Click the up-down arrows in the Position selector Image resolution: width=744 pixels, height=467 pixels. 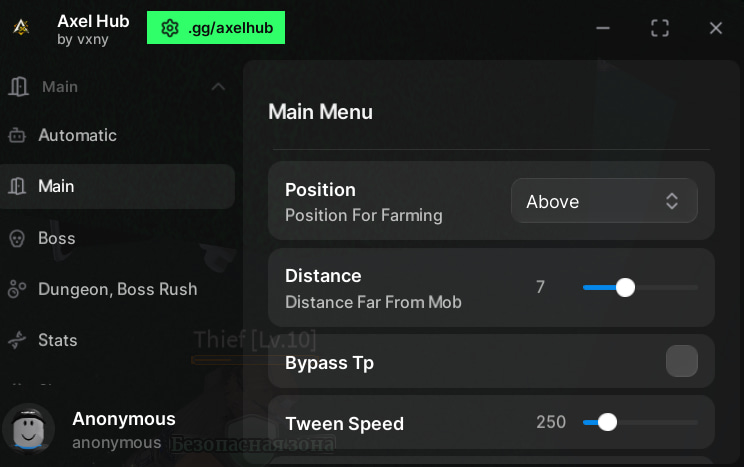(672, 201)
